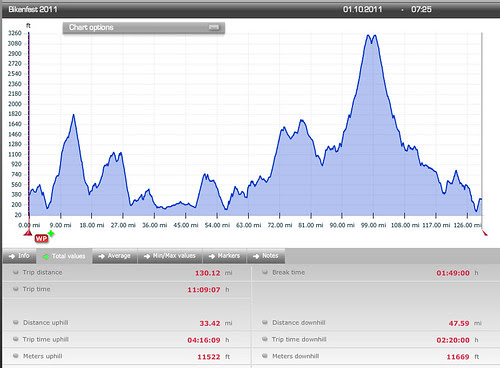Viewport: 500px width, 368px height.
Task: Click the 54.00 mi axis label
Action: pyautogui.click(x=217, y=225)
